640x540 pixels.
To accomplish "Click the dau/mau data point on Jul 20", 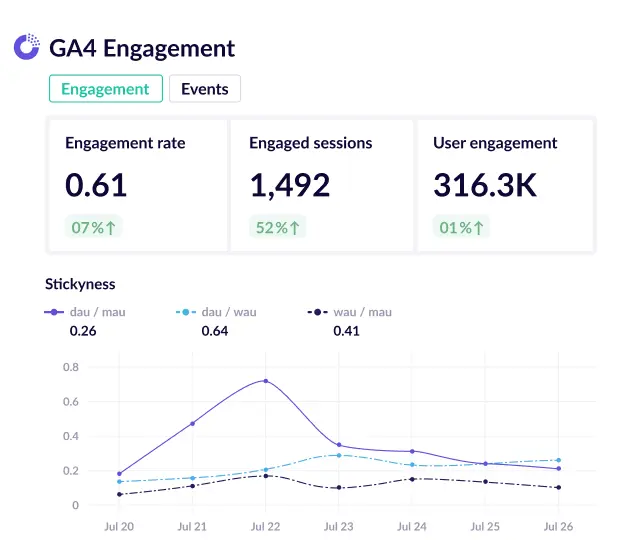I will pos(119,474).
